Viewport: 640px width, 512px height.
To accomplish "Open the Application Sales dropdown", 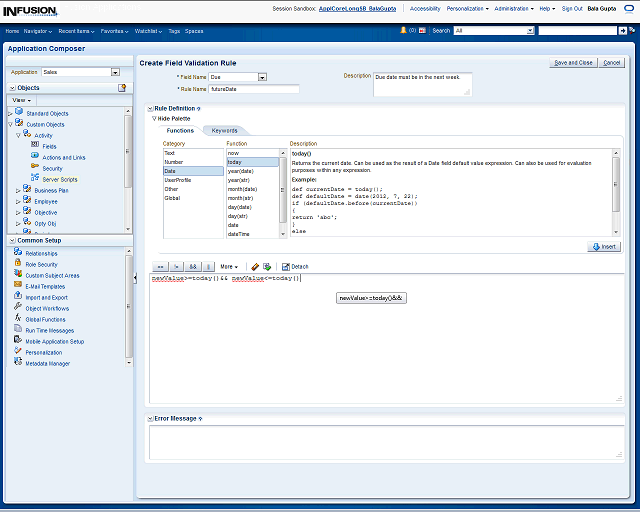I will [115, 72].
